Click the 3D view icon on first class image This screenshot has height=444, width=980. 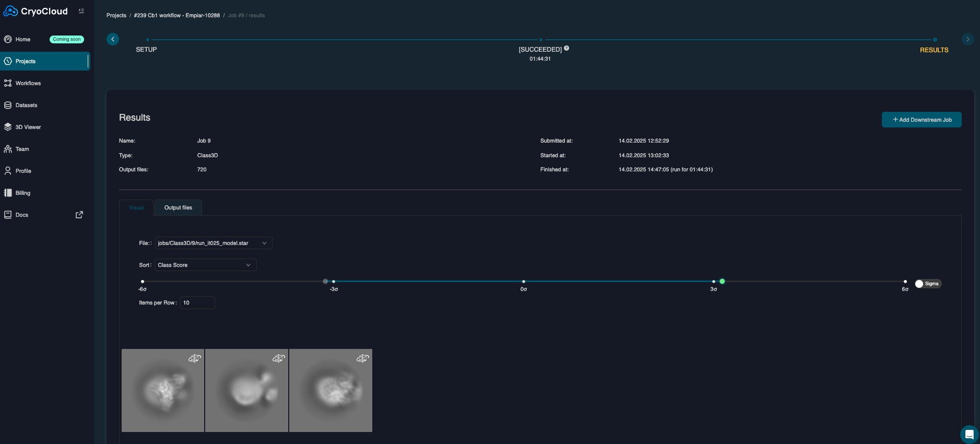click(194, 358)
